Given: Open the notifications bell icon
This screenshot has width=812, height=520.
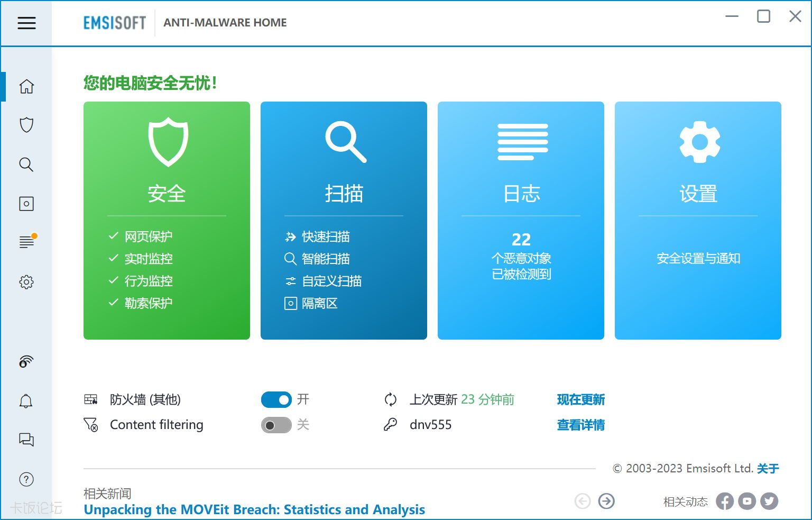Looking at the screenshot, I should click(26, 402).
